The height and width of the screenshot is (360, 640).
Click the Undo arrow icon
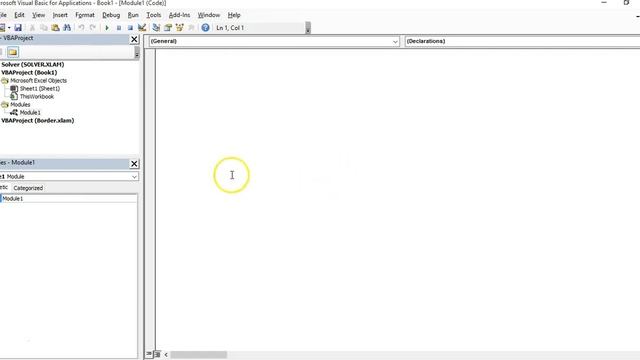click(x=81, y=28)
